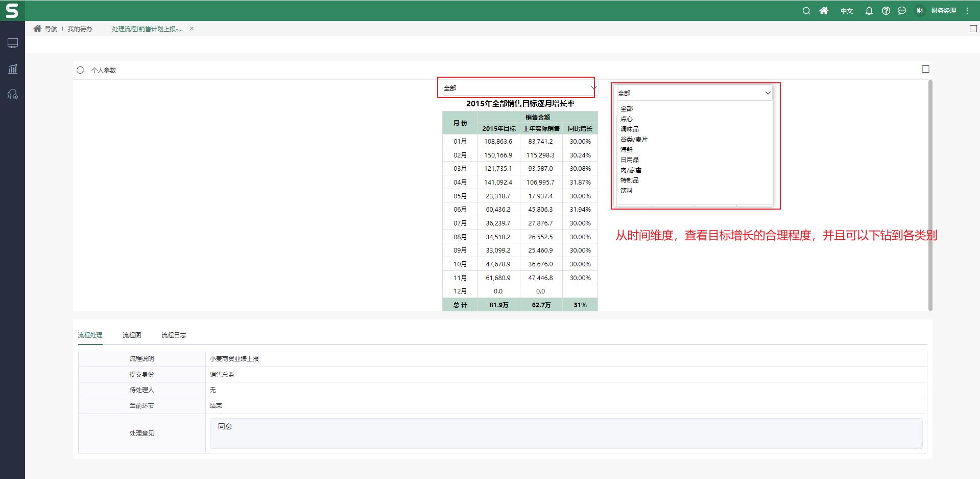Choose 点心 in the category list
Image resolution: width=980 pixels, height=479 pixels.
627,119
